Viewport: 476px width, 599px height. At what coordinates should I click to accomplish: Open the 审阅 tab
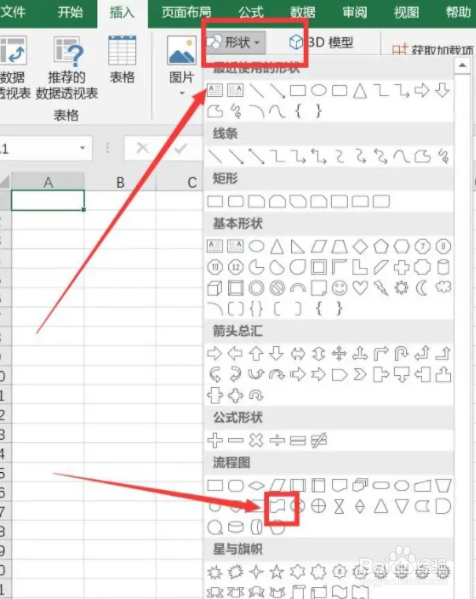pyautogui.click(x=355, y=12)
